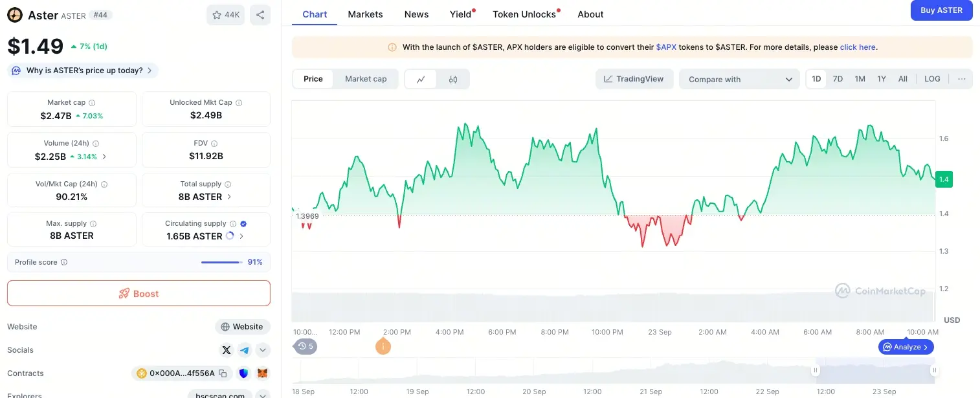Select 1Y time range
The width and height of the screenshot is (980, 398).
(x=882, y=79)
